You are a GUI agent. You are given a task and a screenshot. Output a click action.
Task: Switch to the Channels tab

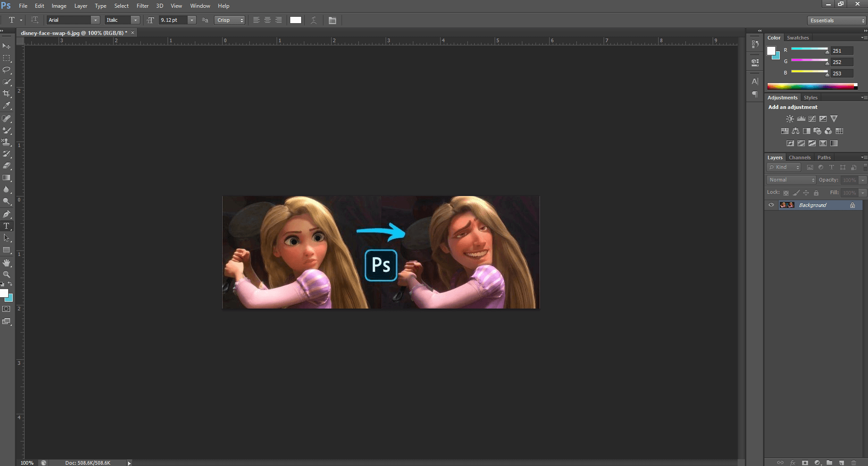[x=799, y=157]
